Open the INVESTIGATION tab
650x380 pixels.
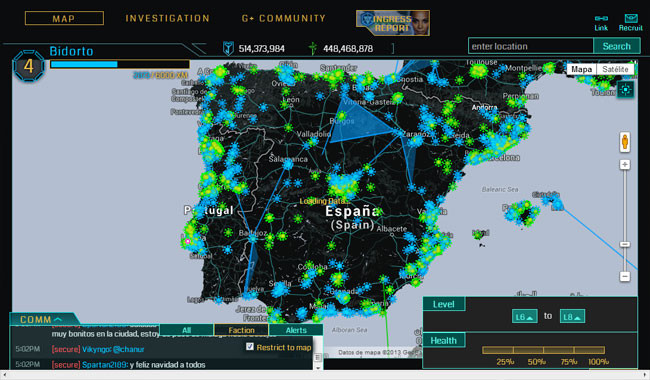tap(167, 18)
